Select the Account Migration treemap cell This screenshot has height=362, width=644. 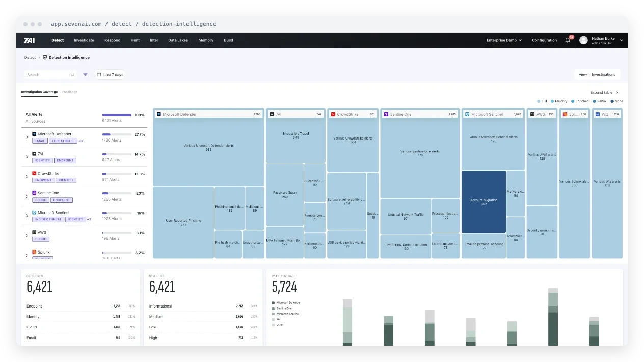click(x=484, y=202)
